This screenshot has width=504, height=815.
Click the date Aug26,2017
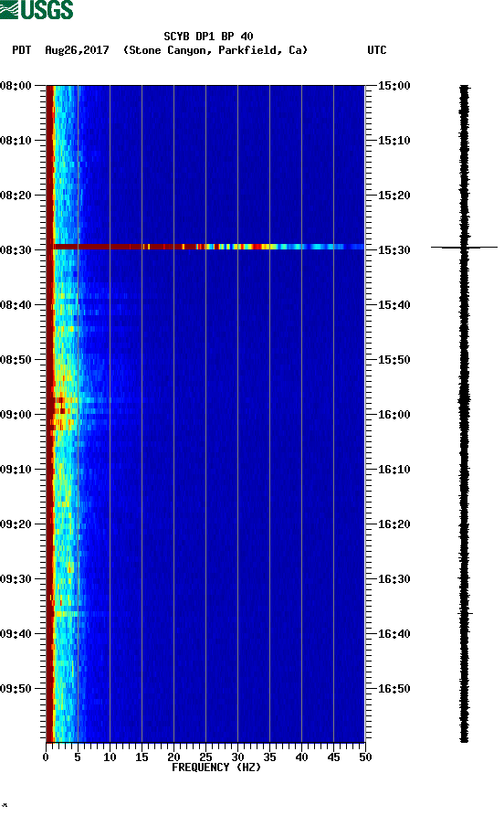pos(77,50)
